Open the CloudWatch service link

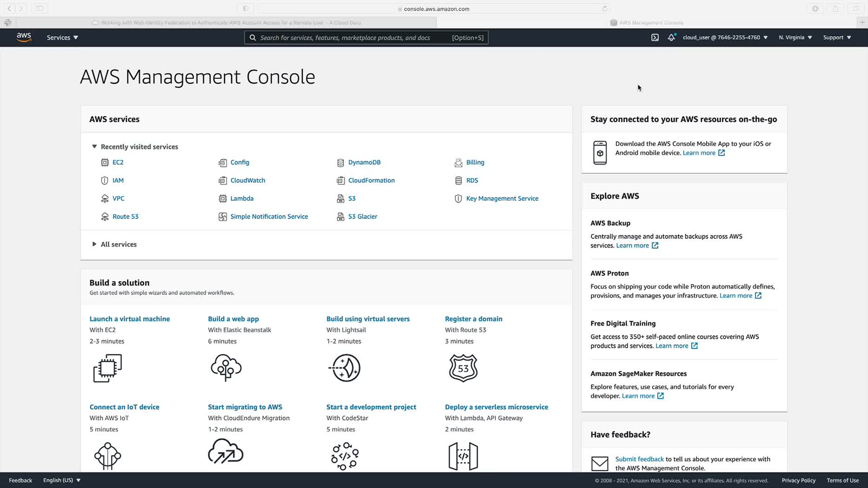pyautogui.click(x=248, y=180)
